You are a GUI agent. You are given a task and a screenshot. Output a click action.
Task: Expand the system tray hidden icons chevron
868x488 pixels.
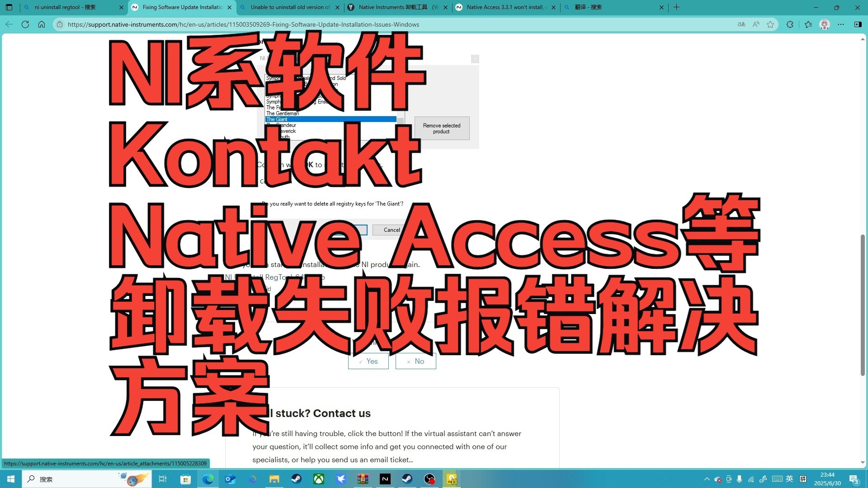pos(707,479)
